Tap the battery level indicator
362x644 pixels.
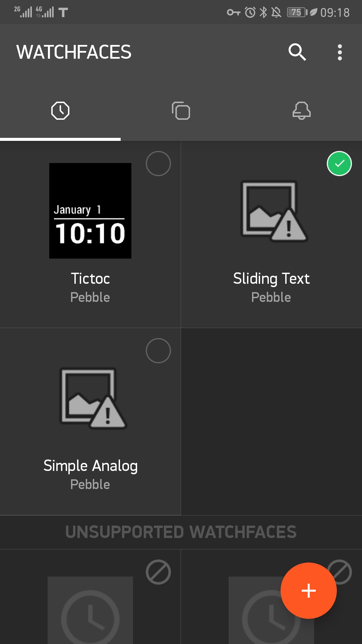297,12
